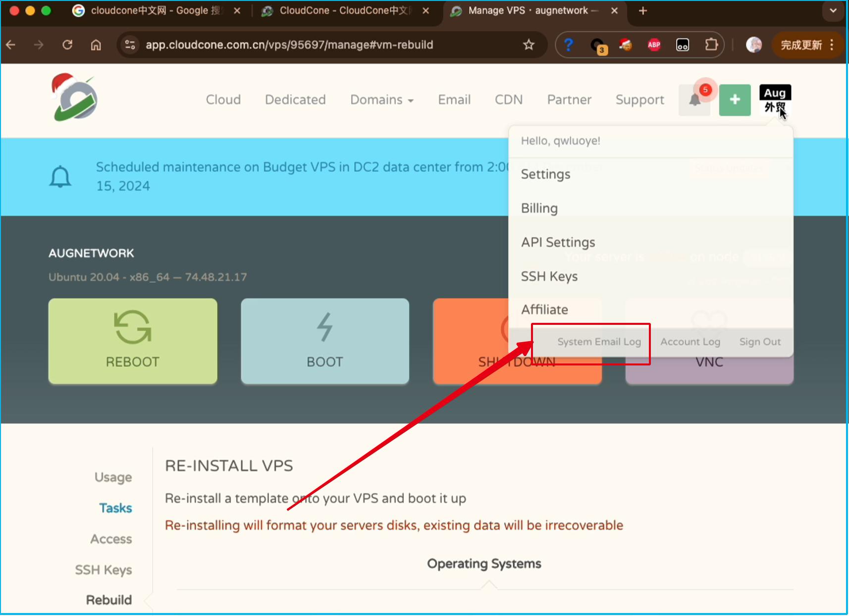Open the Cloud nav item
The height and width of the screenshot is (616, 849).
click(x=223, y=100)
